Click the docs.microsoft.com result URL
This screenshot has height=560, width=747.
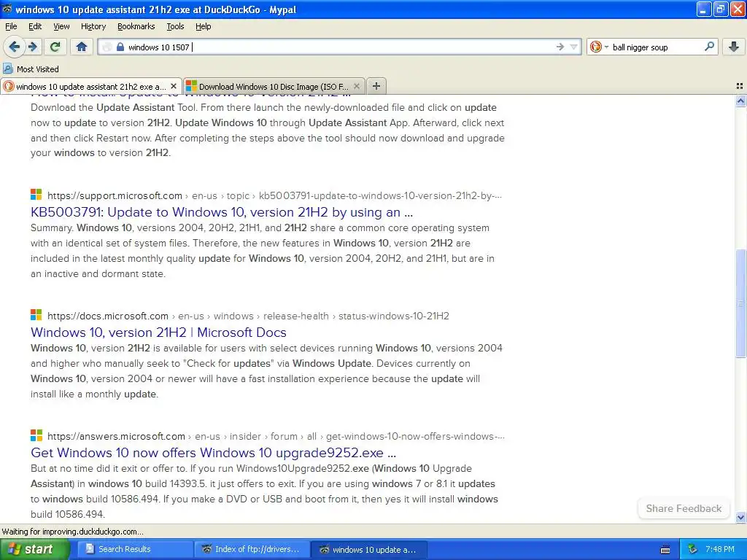click(248, 316)
